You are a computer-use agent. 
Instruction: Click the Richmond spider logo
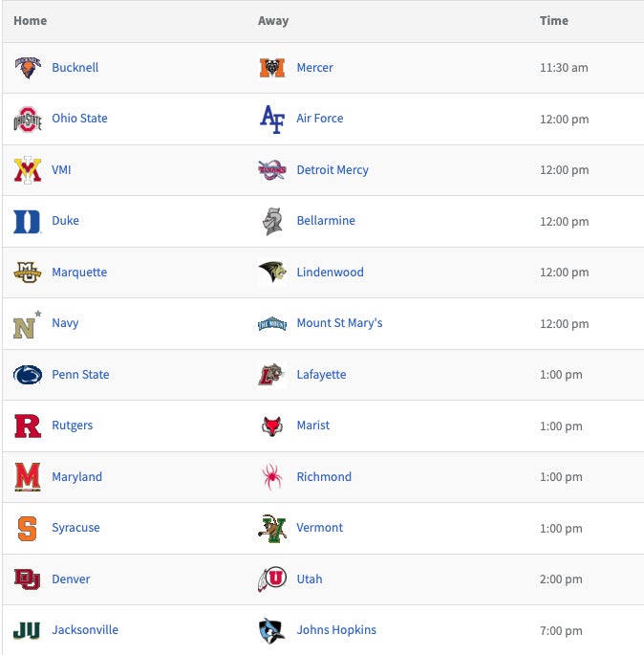pyautogui.click(x=272, y=477)
